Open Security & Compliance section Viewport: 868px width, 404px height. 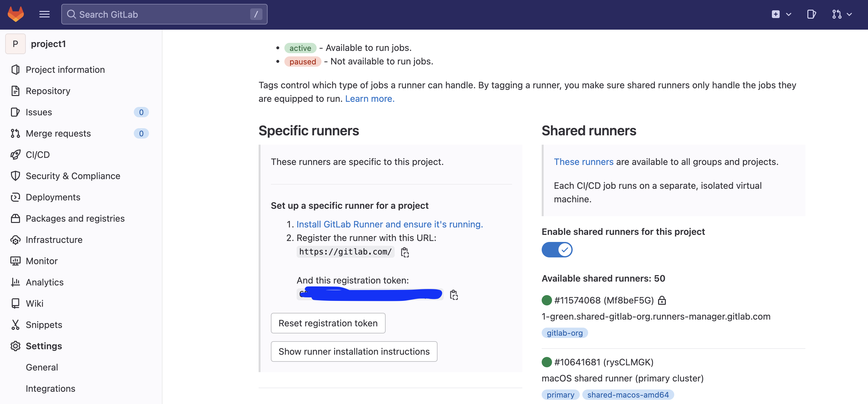[x=73, y=176]
